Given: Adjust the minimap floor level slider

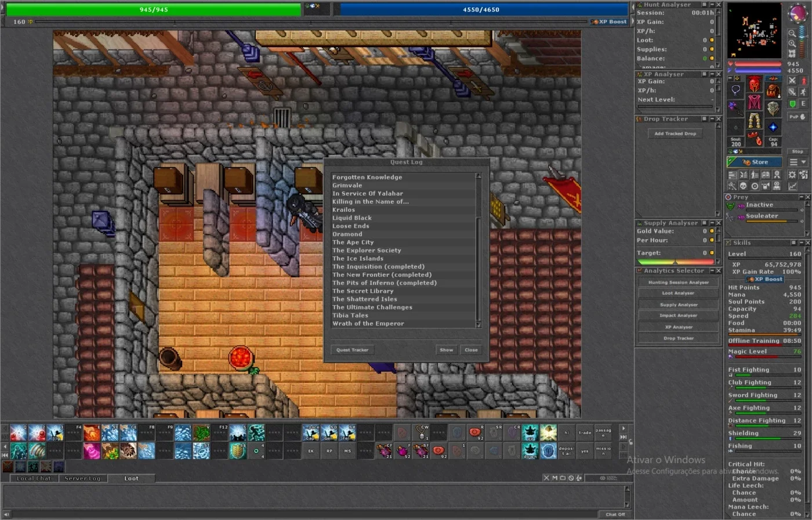Looking at the screenshot, I should pos(802,42).
